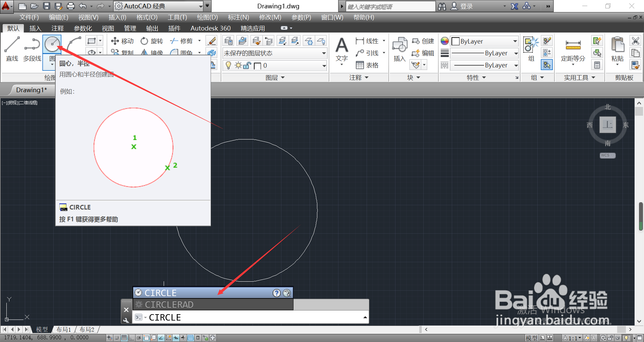Open the workspace dropdown AutoCAD 经典
The width and height of the screenshot is (644, 342).
(159, 6)
